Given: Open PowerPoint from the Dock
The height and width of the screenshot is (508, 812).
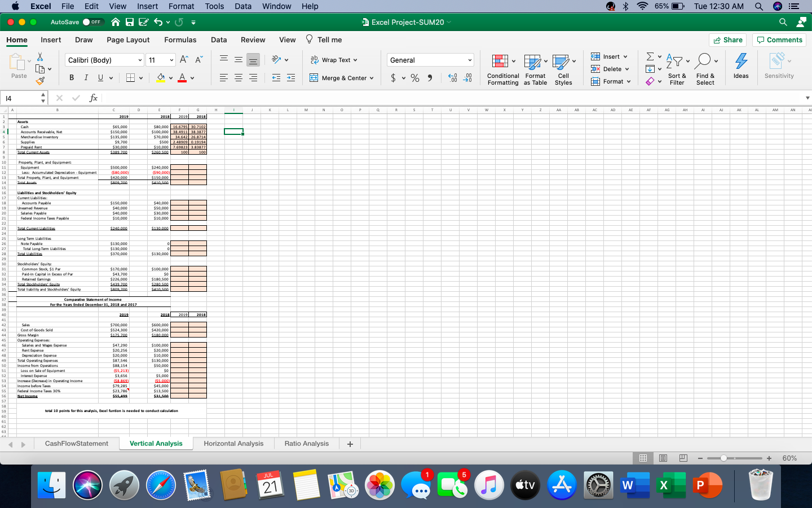Looking at the screenshot, I should [x=707, y=485].
